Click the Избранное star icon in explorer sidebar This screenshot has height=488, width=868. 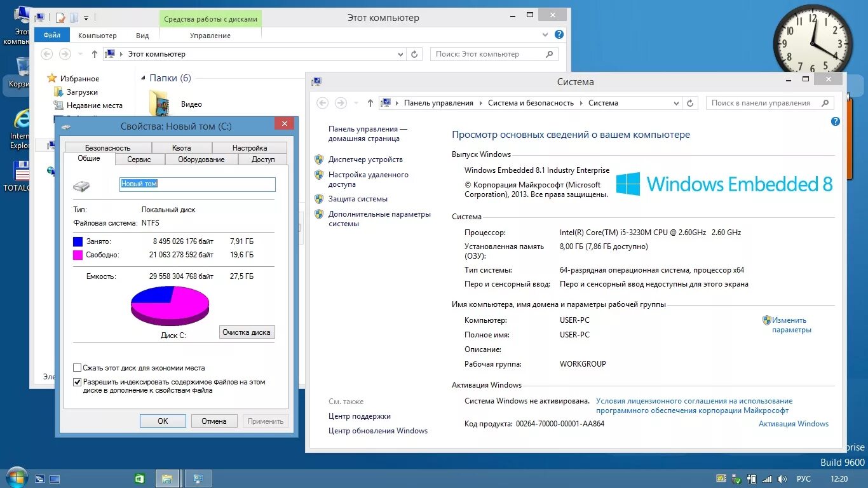pyautogui.click(x=51, y=78)
